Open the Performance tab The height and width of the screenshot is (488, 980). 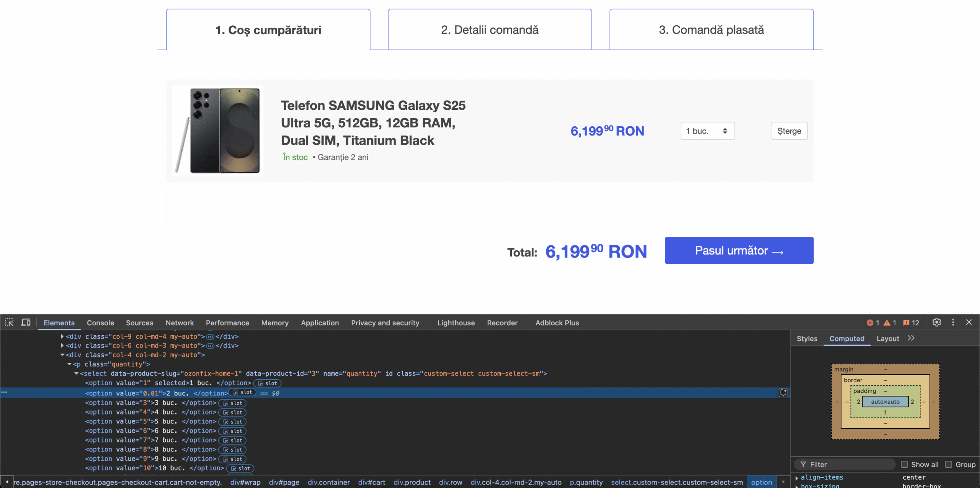(227, 323)
